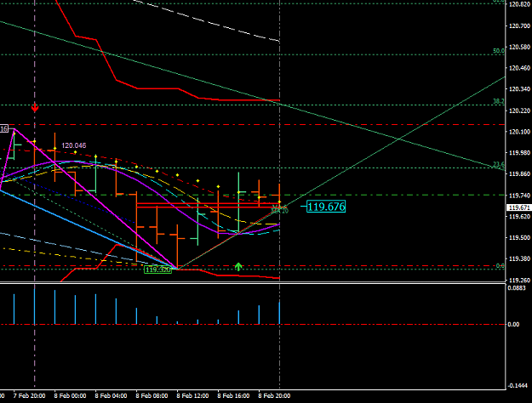The height and width of the screenshot is (403, 532).
Task: Click 120.220 on the price scale
Action: [x=520, y=111]
